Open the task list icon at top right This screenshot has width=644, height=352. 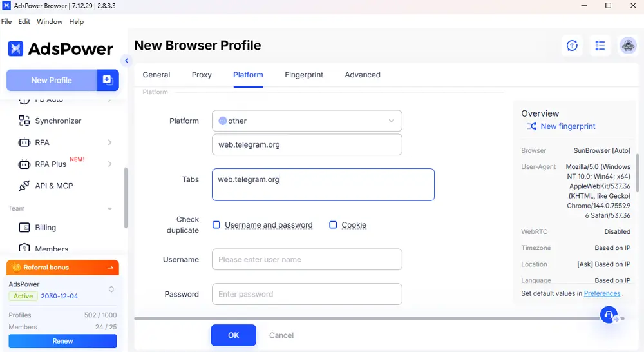click(600, 45)
